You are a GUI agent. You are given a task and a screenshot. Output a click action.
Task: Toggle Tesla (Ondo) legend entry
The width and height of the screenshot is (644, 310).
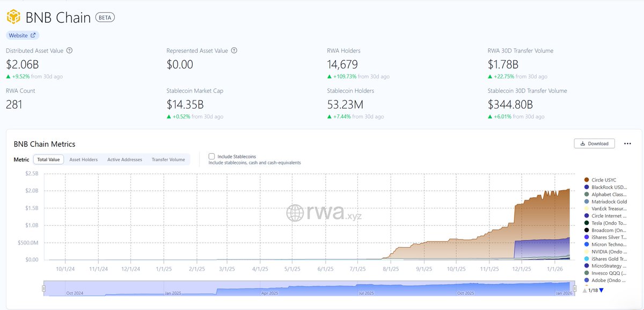(x=605, y=223)
